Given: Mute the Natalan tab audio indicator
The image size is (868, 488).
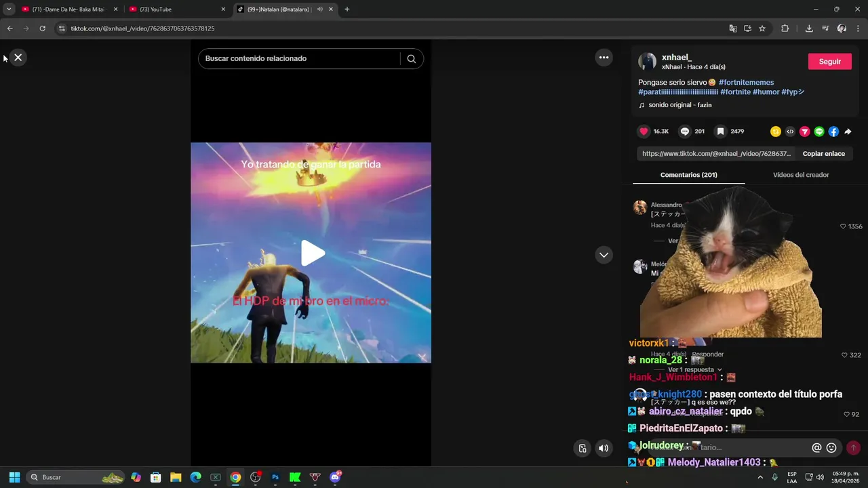Looking at the screenshot, I should click(319, 9).
